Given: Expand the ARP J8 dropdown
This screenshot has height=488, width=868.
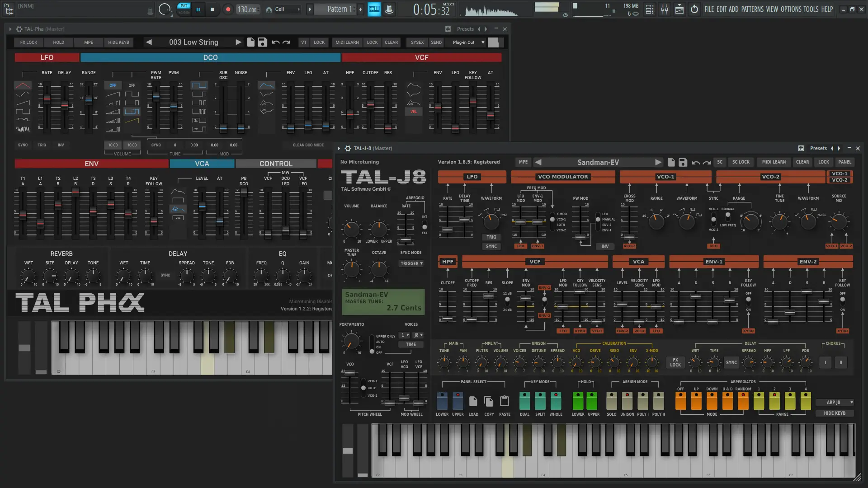Looking at the screenshot, I should 835,402.
